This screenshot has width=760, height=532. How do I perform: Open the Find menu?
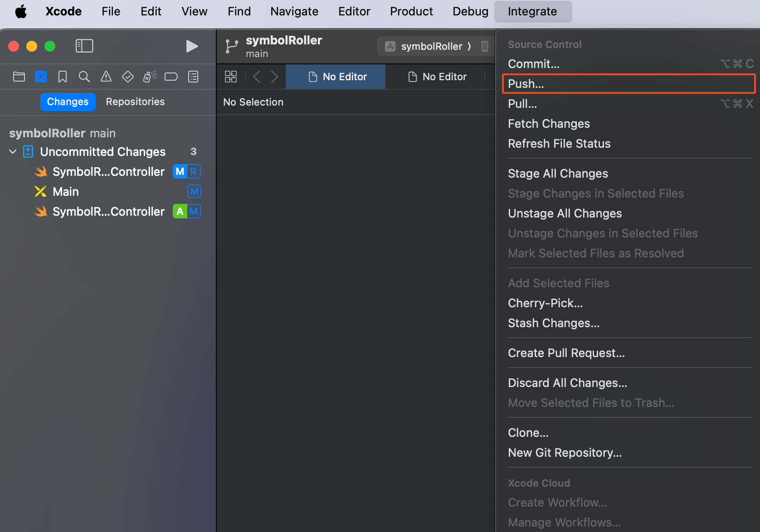pyautogui.click(x=239, y=11)
